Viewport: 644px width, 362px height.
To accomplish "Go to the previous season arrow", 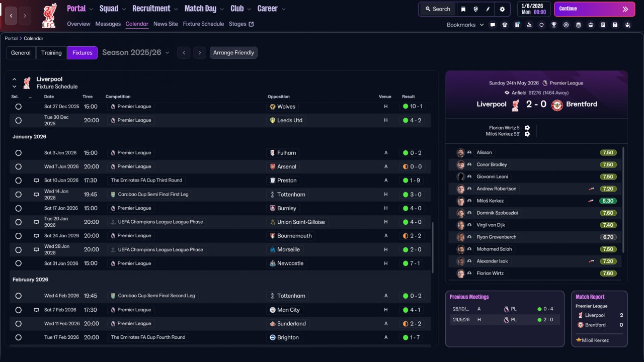I will click(184, 53).
